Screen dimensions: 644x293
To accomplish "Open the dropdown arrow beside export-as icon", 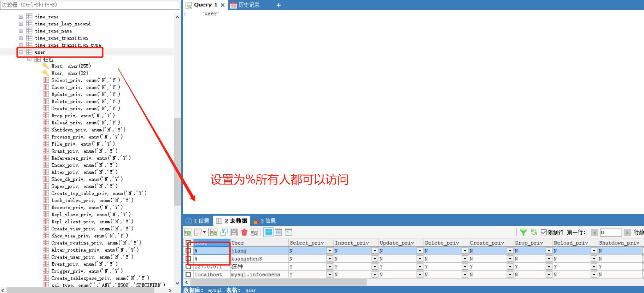I will click(204, 232).
